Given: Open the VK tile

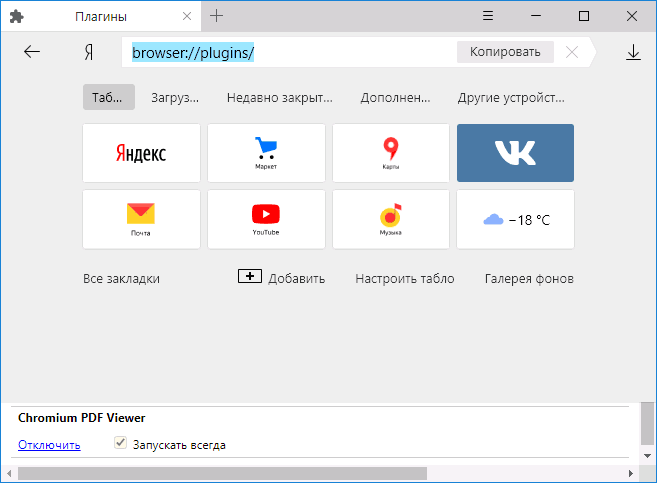Looking at the screenshot, I should click(515, 152).
